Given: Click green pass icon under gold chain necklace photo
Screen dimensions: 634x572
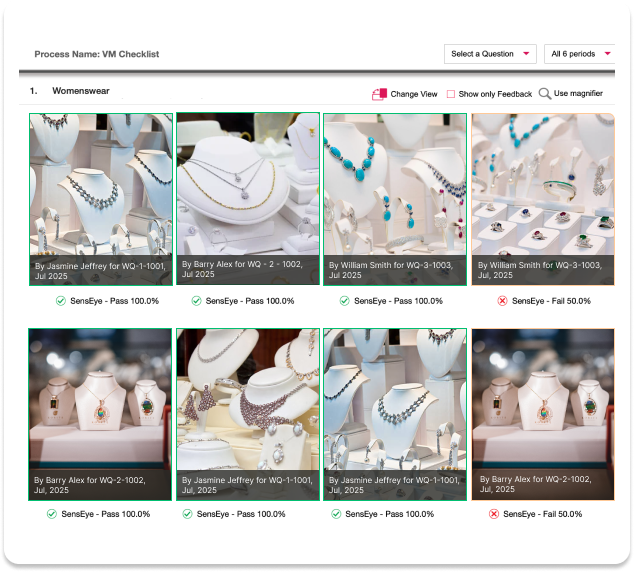Looking at the screenshot, I should pos(196,301).
